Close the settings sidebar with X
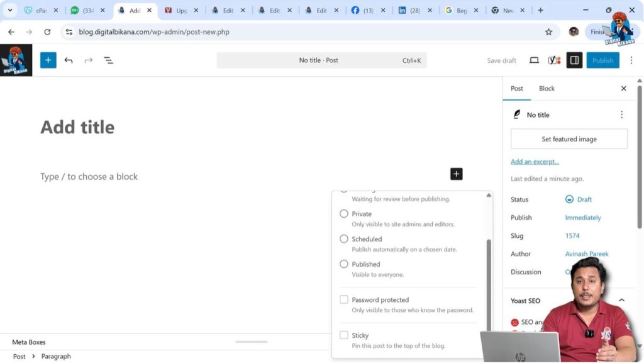The width and height of the screenshot is (644, 363). tap(623, 88)
